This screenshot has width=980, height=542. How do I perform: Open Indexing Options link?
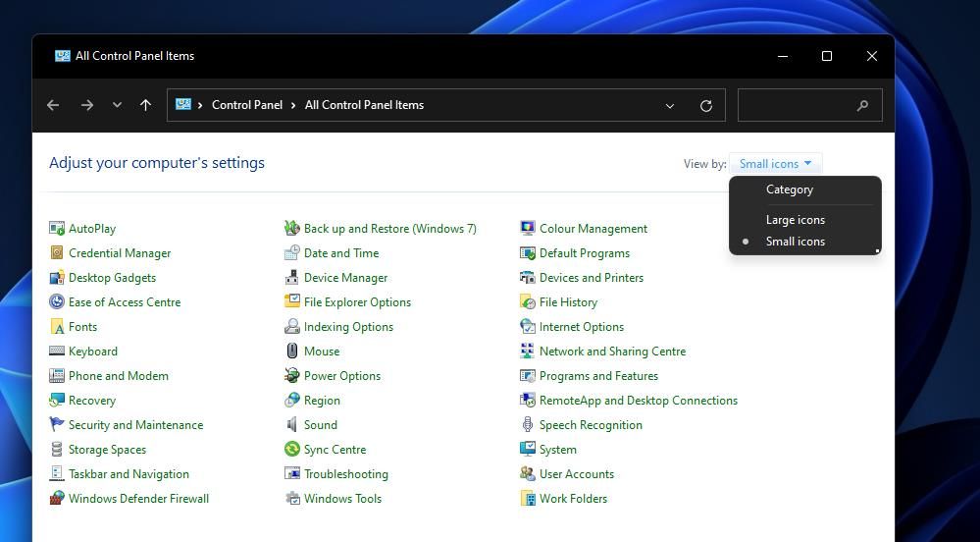(x=349, y=327)
